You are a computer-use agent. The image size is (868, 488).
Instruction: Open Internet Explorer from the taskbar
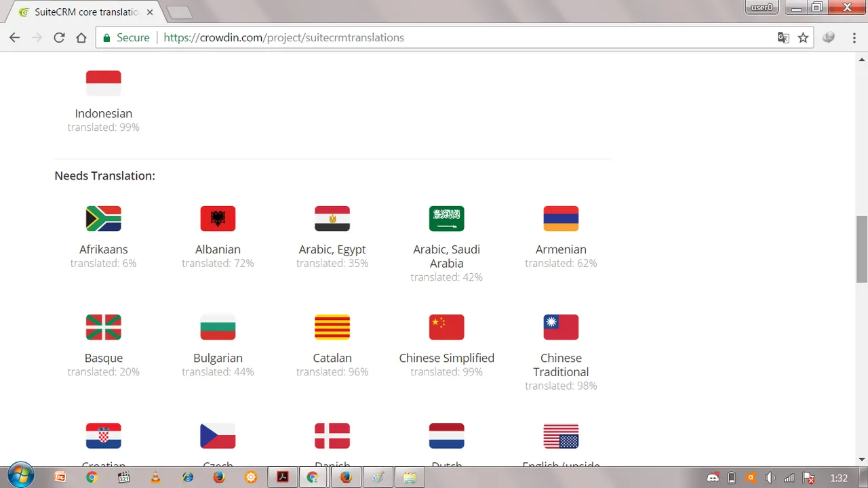tap(188, 477)
